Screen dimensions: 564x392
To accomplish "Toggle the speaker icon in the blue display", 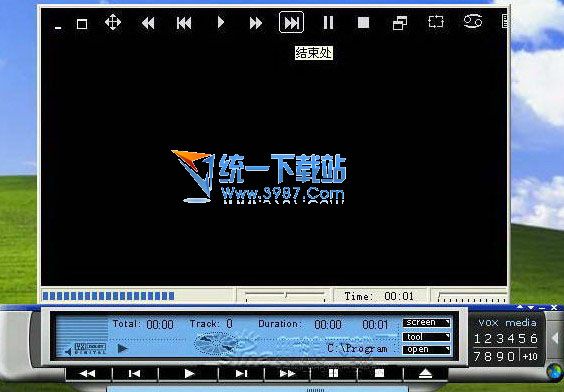I will [68, 351].
